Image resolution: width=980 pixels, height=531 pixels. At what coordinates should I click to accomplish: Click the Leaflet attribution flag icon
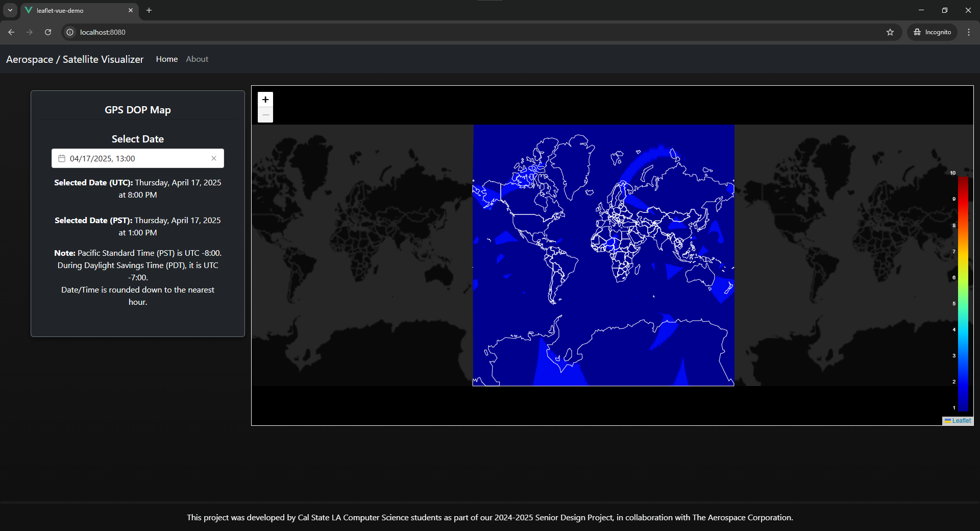[948, 421]
